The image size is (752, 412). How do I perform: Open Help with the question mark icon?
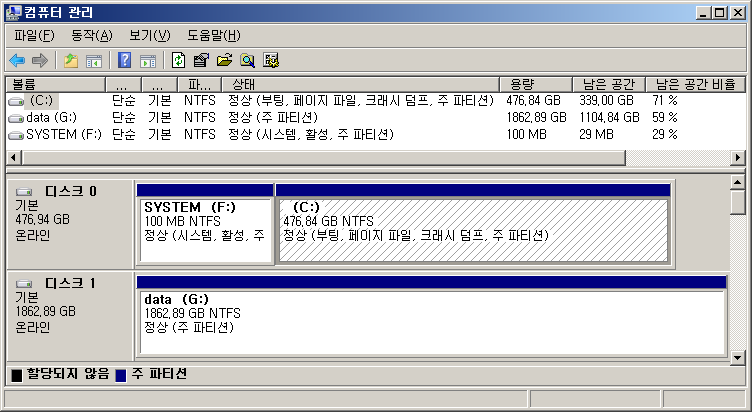124,60
